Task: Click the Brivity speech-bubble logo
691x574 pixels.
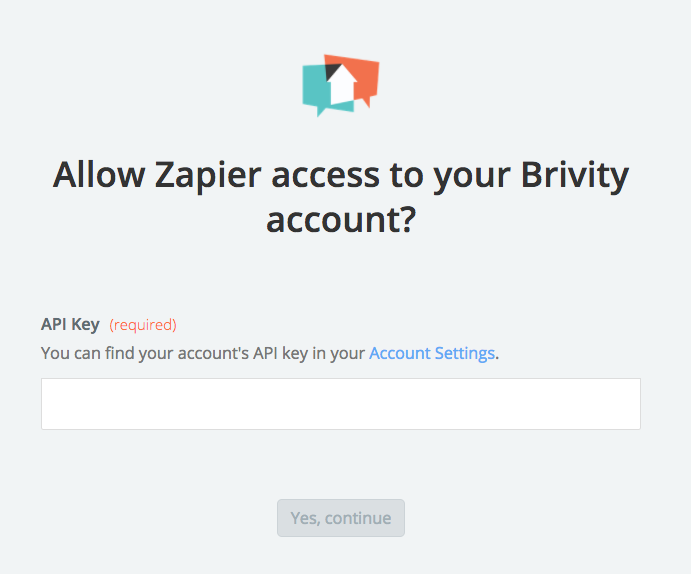Action: (341, 85)
